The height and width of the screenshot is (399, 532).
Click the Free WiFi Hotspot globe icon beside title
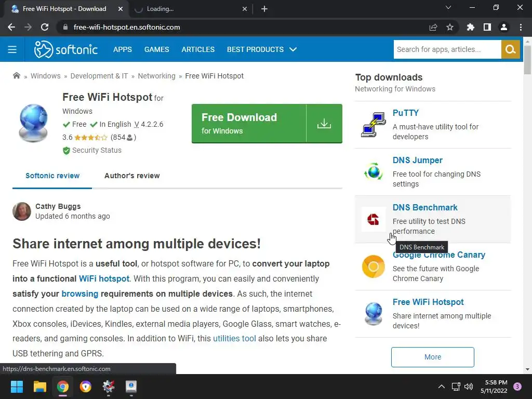point(33,123)
